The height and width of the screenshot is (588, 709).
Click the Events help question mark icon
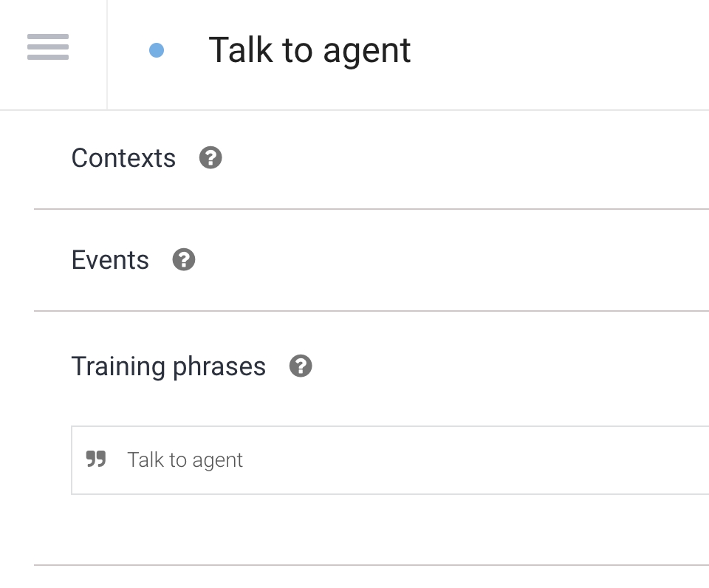pyautogui.click(x=184, y=259)
